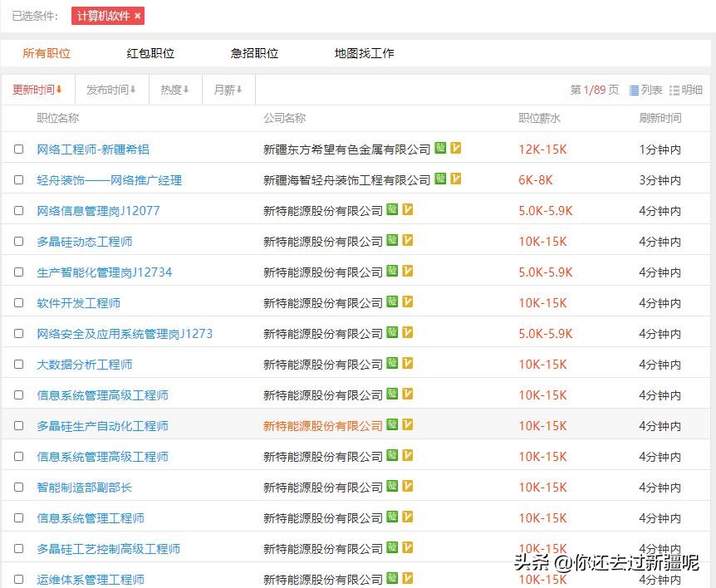The height and width of the screenshot is (588, 716).
Task: Sort listings by 热度
Action: coord(174,91)
